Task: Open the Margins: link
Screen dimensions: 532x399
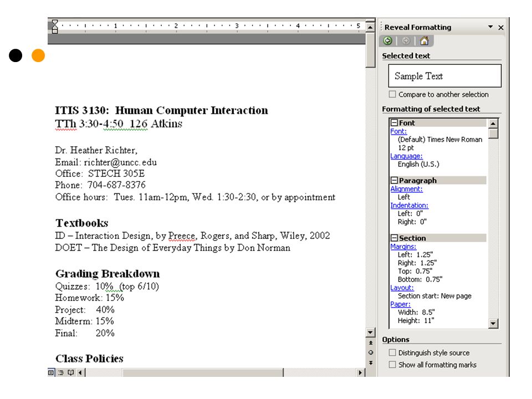Action: [403, 247]
